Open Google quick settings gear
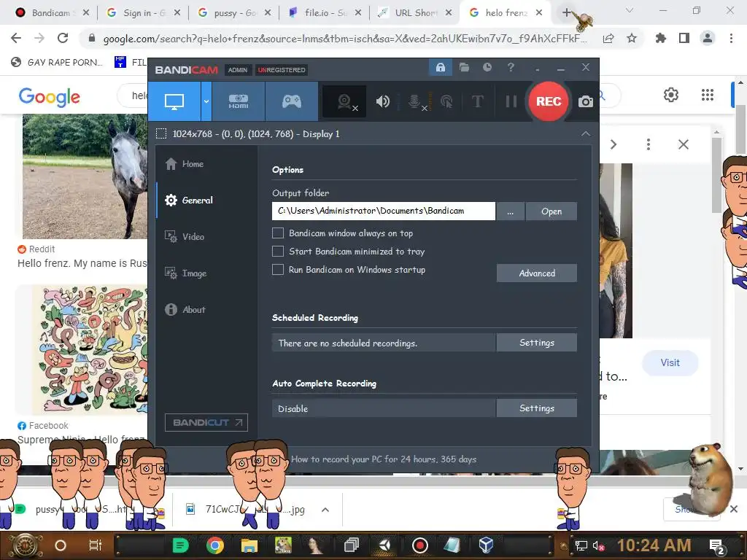The height and width of the screenshot is (560, 747). tap(671, 95)
